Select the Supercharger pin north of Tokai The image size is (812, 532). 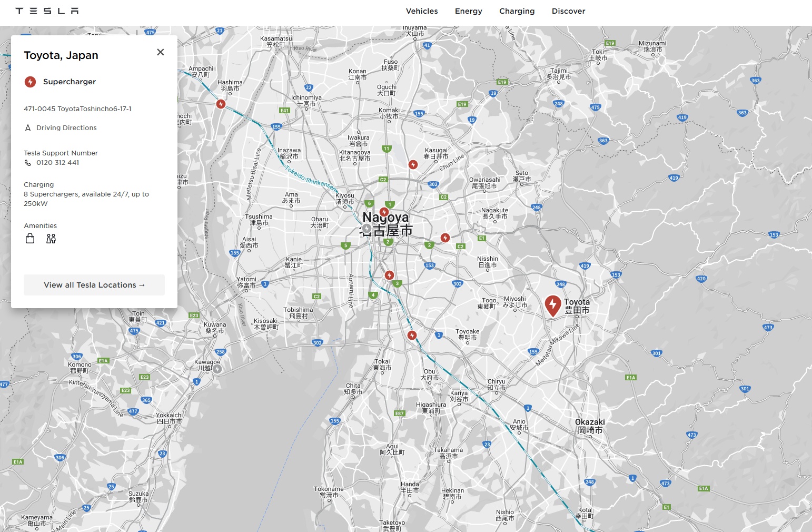pyautogui.click(x=412, y=336)
